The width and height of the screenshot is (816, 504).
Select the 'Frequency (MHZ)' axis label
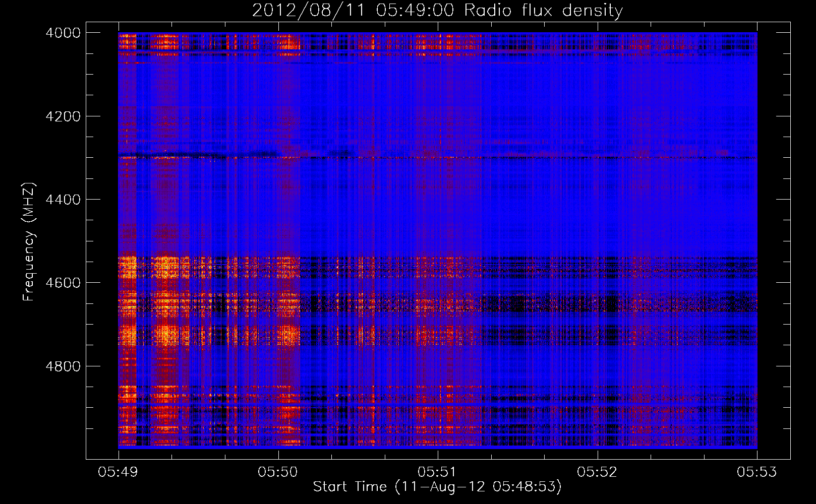click(x=29, y=242)
